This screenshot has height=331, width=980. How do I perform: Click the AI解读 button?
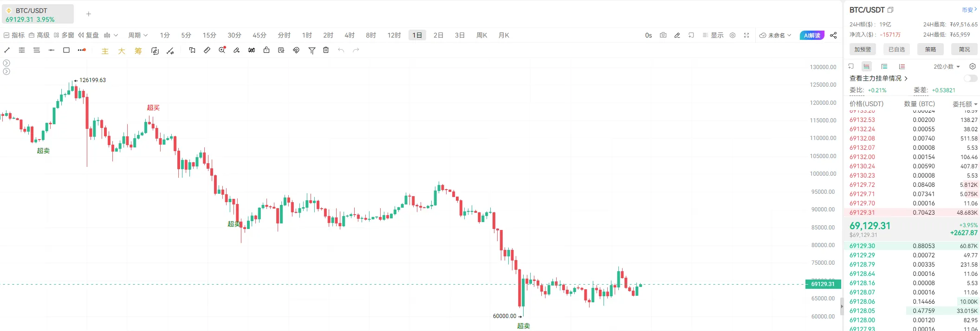click(x=812, y=35)
